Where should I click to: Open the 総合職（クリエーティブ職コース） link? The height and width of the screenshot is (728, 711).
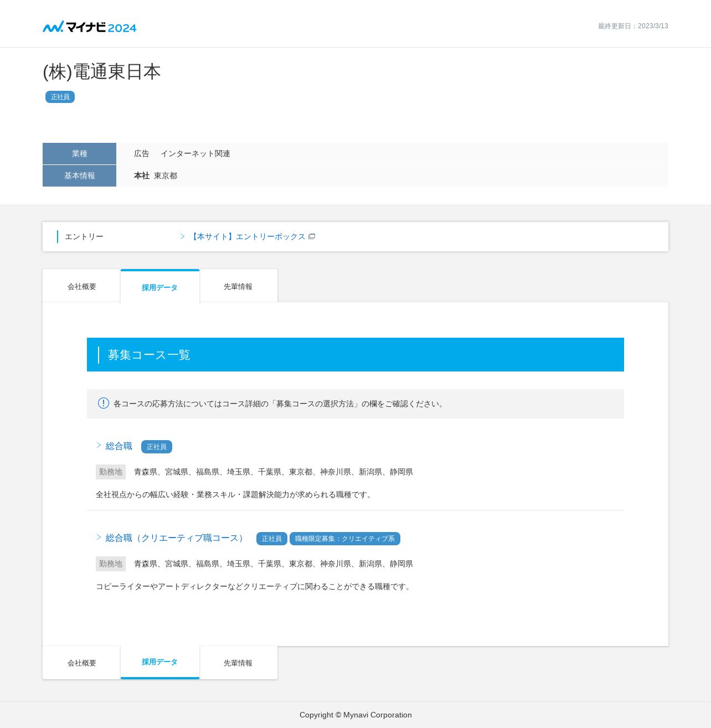[x=176, y=538]
